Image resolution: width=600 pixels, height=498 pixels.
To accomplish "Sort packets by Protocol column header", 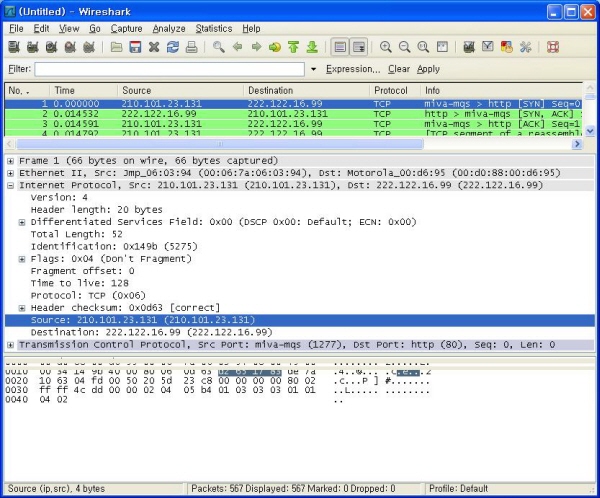I will [x=395, y=91].
